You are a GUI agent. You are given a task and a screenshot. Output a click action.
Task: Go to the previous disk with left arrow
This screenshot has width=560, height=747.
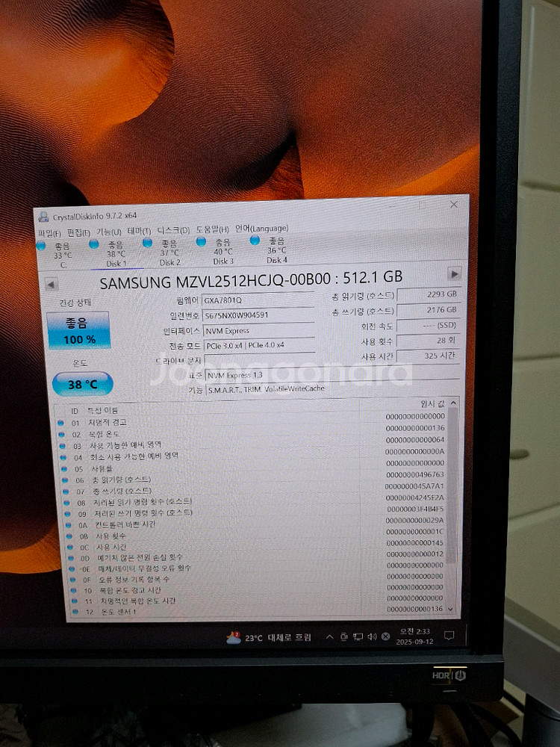[51, 285]
